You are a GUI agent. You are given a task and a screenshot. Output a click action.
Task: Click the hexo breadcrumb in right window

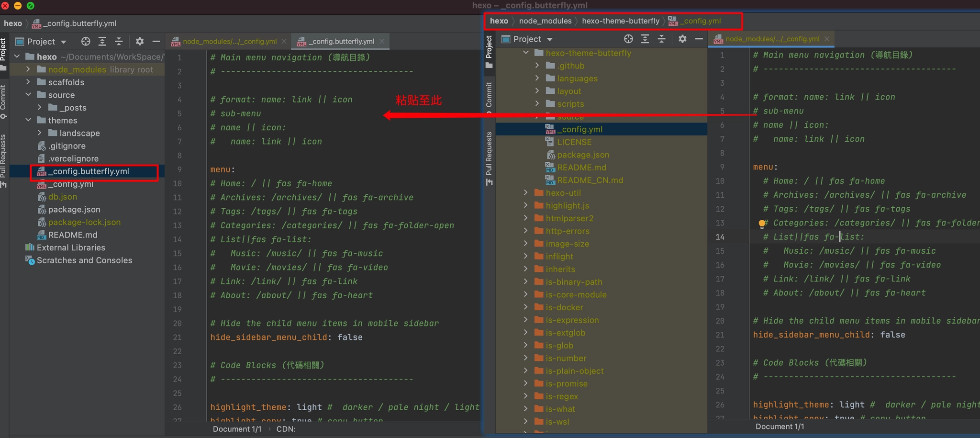click(x=499, y=21)
